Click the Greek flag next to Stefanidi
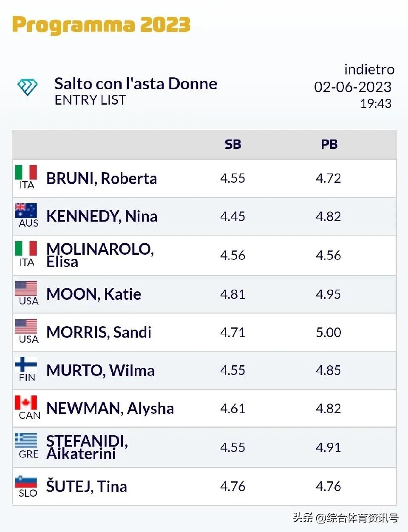Screen dimensions: 408x532 pyautogui.click(x=26, y=441)
